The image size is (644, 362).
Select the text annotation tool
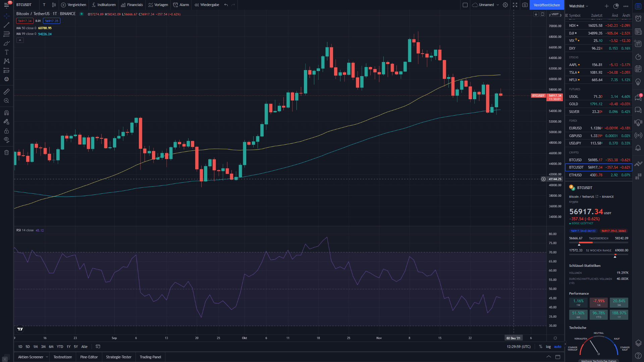(x=6, y=52)
